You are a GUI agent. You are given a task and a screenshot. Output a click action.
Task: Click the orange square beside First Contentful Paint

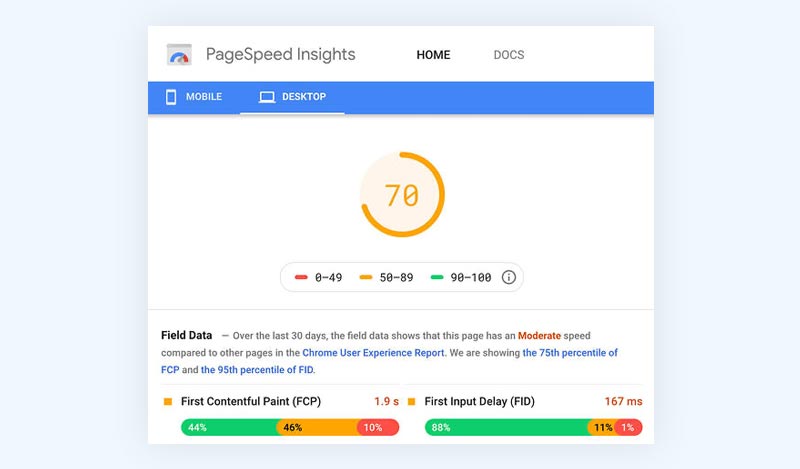click(x=168, y=402)
